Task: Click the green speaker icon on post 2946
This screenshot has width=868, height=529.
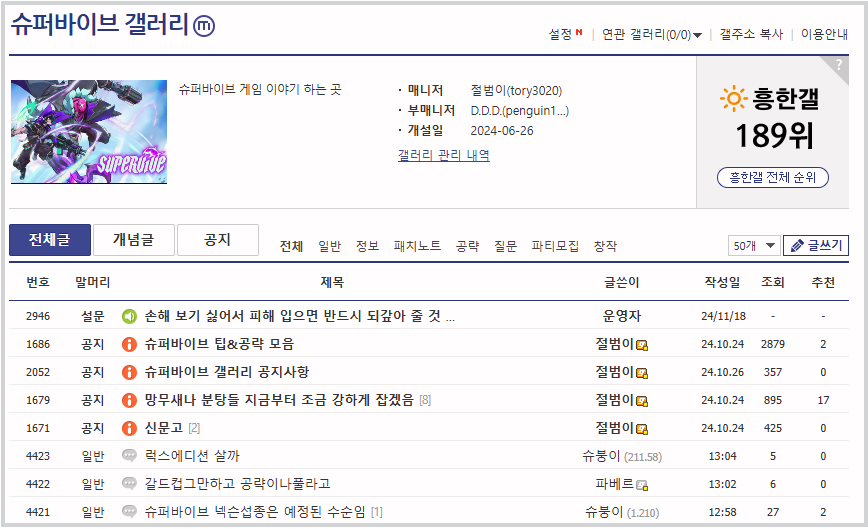Action: point(129,317)
